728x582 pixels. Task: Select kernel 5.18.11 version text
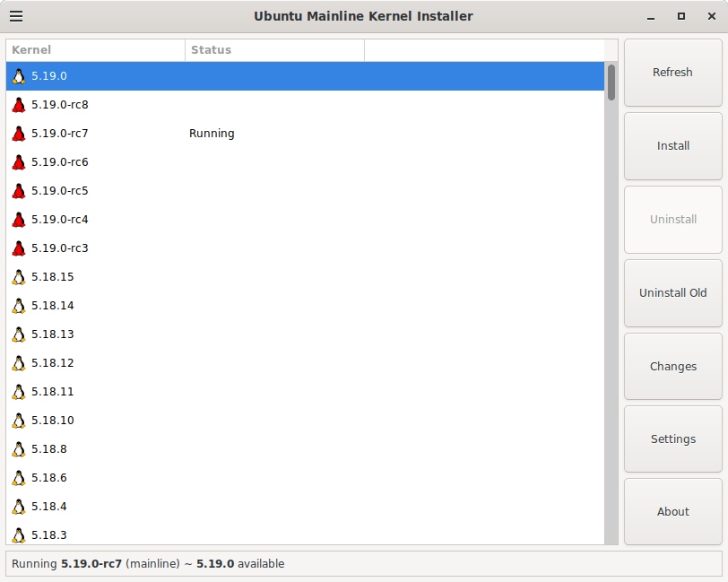(53, 392)
